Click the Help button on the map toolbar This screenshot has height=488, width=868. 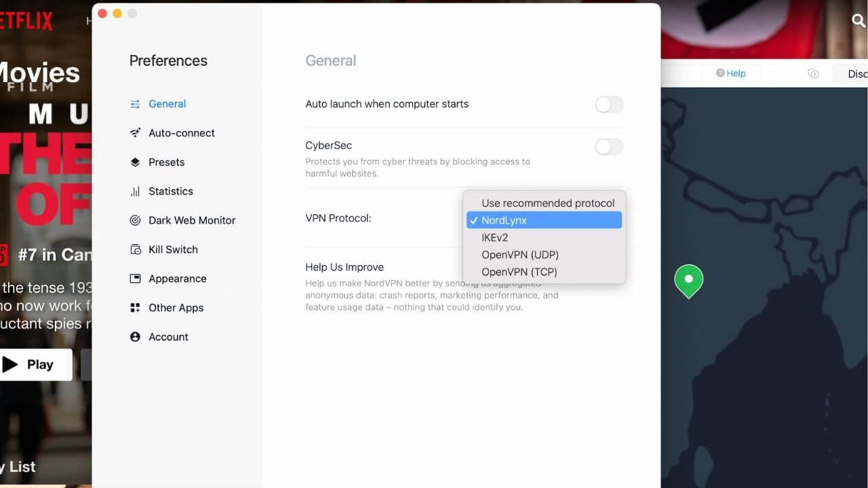click(731, 73)
